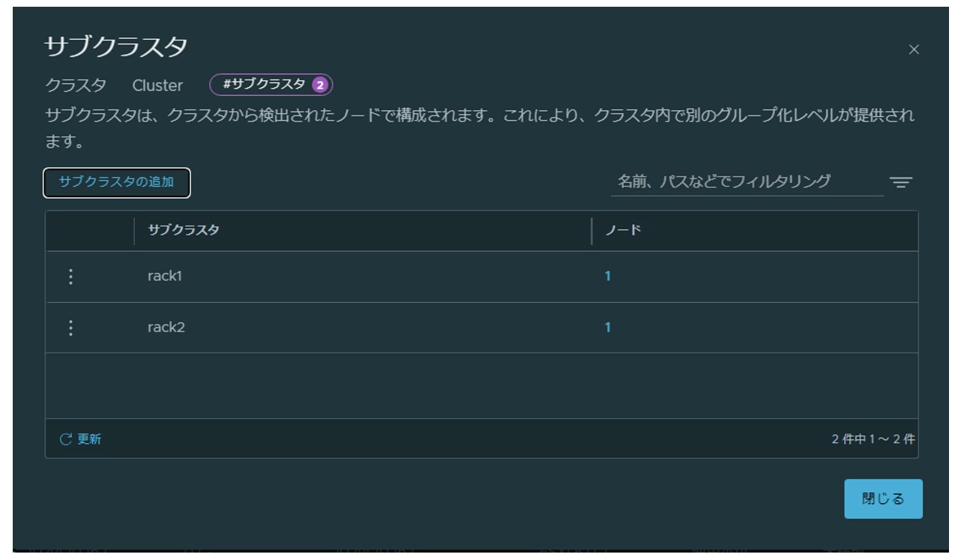Click the #サブクラスタ tag badge

271,85
